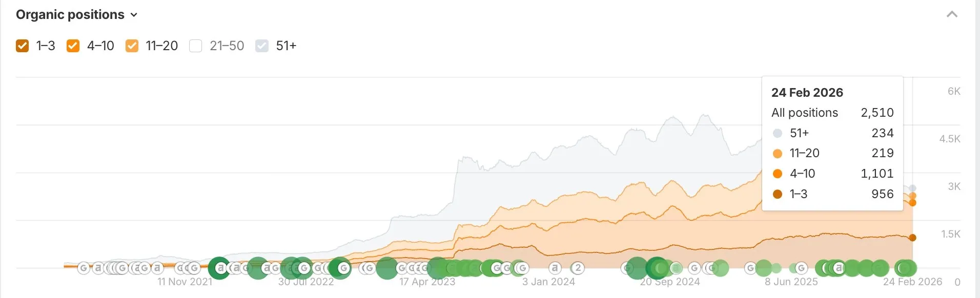Click the '4–10' row in the tooltip legend
The height and width of the screenshot is (298, 980).
tap(802, 174)
